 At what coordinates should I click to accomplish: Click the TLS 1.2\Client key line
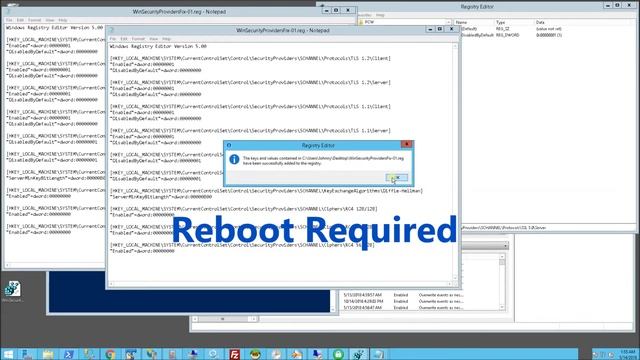[250, 58]
